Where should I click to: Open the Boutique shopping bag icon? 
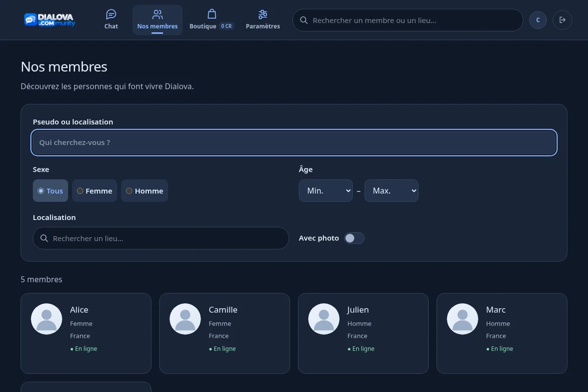(x=212, y=14)
